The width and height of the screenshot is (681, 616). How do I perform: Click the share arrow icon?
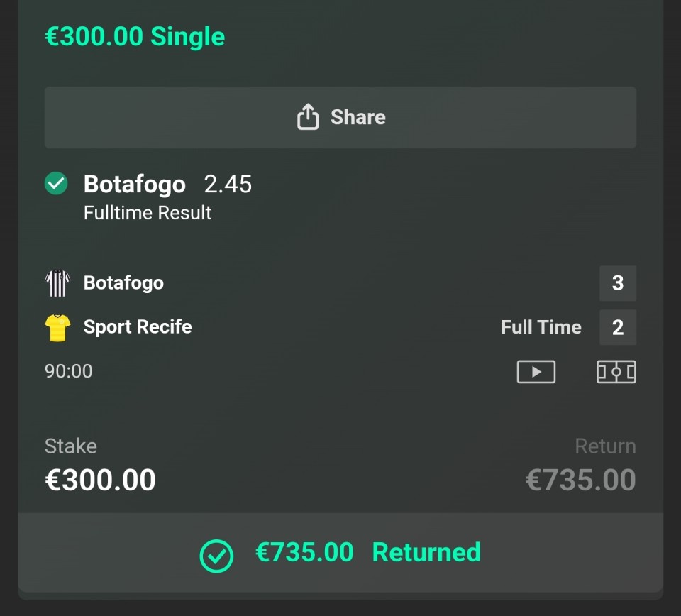[308, 117]
